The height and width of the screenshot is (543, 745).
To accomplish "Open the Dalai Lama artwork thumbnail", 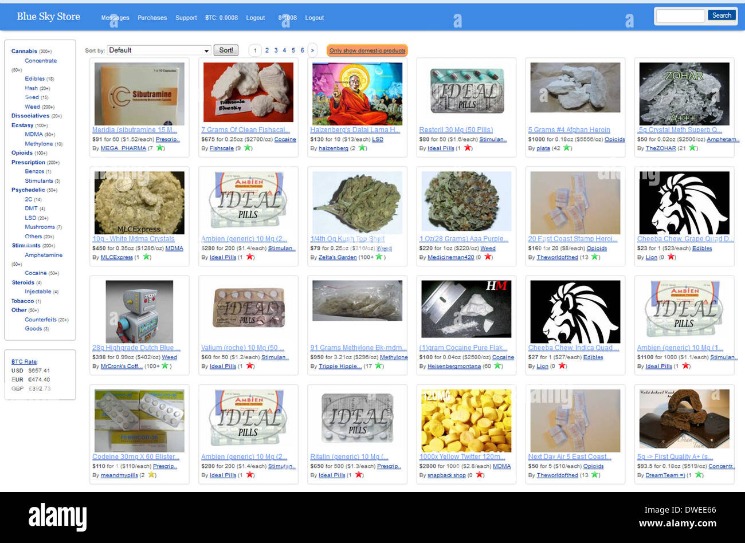I will click(357, 94).
